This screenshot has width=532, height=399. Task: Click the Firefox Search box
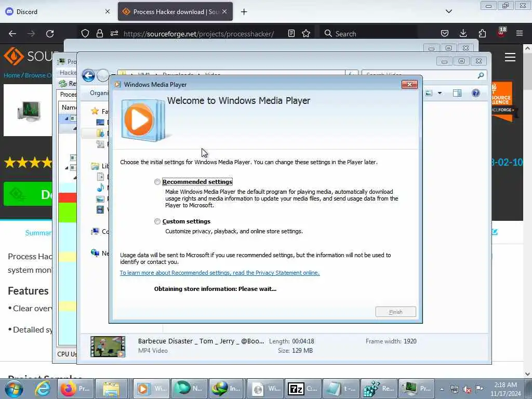[370, 34]
